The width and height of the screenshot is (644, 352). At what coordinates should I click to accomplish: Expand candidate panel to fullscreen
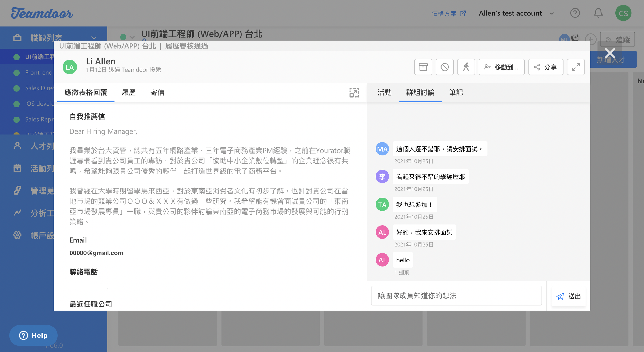point(576,67)
